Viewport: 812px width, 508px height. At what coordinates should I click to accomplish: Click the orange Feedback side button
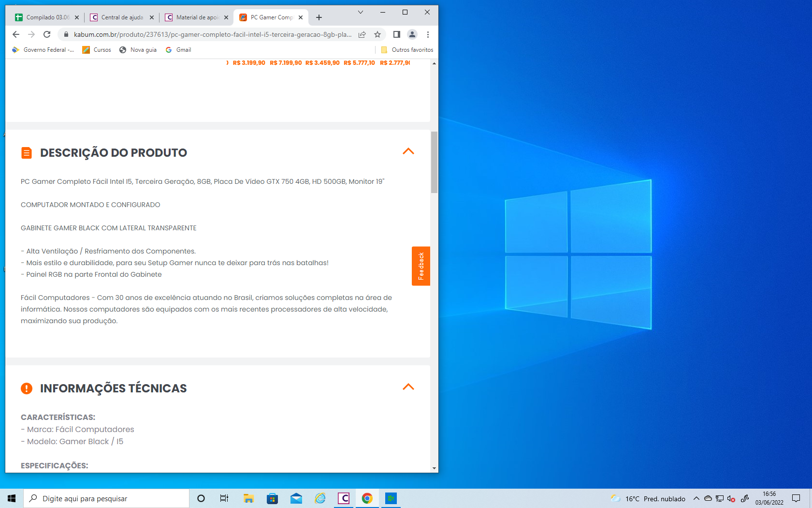(420, 266)
